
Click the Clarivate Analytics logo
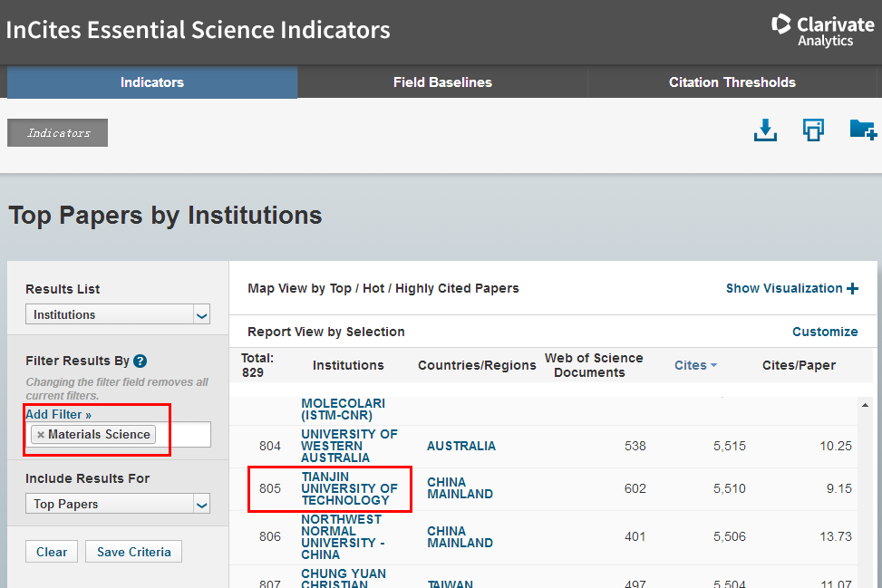point(823,31)
